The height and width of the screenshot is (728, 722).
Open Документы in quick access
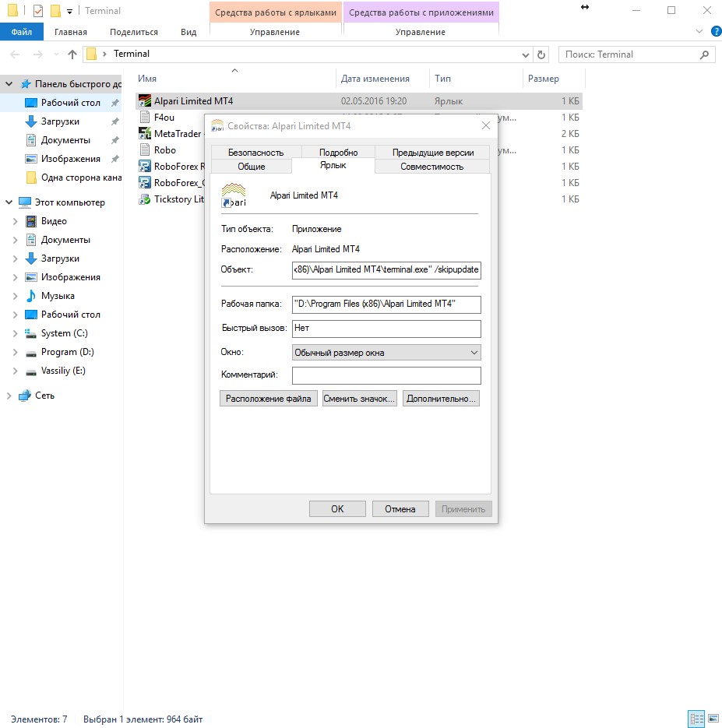pyautogui.click(x=65, y=140)
